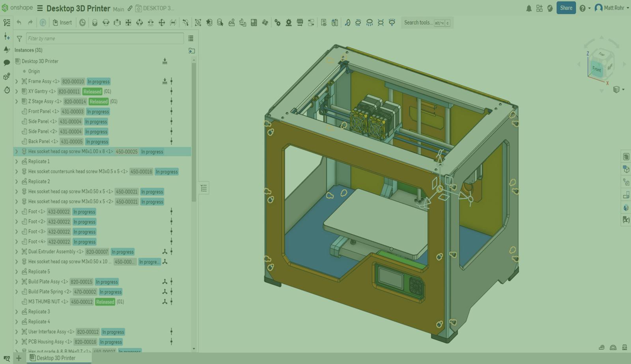Toggle the instance list view icon
Viewport: 631px width, 364px height.
point(191,39)
